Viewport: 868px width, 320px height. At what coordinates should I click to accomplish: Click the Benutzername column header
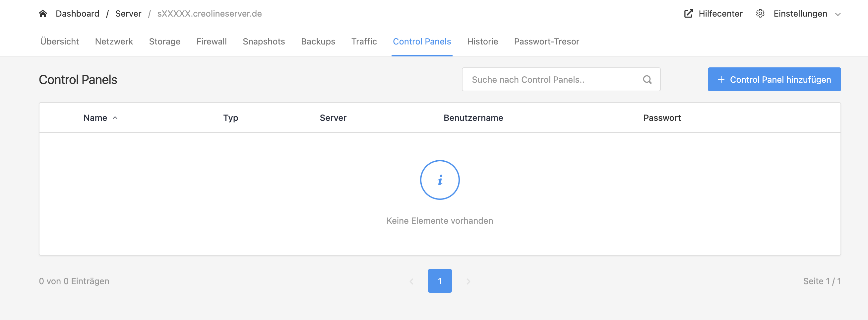pos(473,118)
